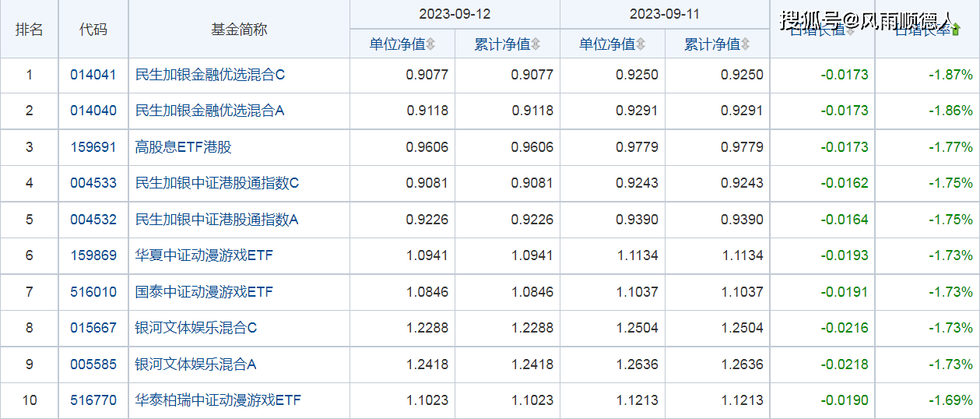Click sort icon beside 2023-09-11 累计净值
This screenshot has width=980, height=419.
tap(746, 44)
